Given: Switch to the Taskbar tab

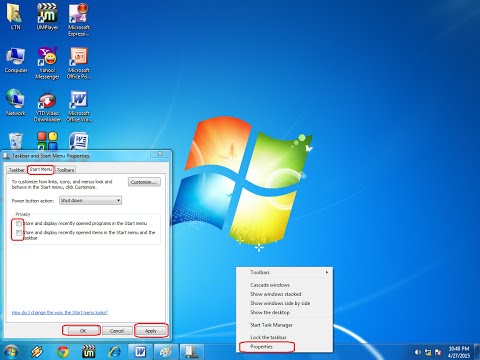Looking at the screenshot, I should 16,170.
